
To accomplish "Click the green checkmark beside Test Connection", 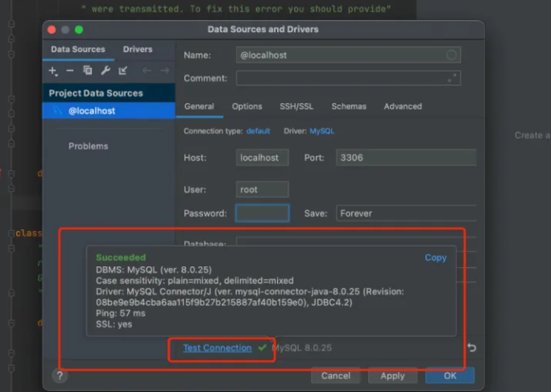I will click(x=262, y=348).
